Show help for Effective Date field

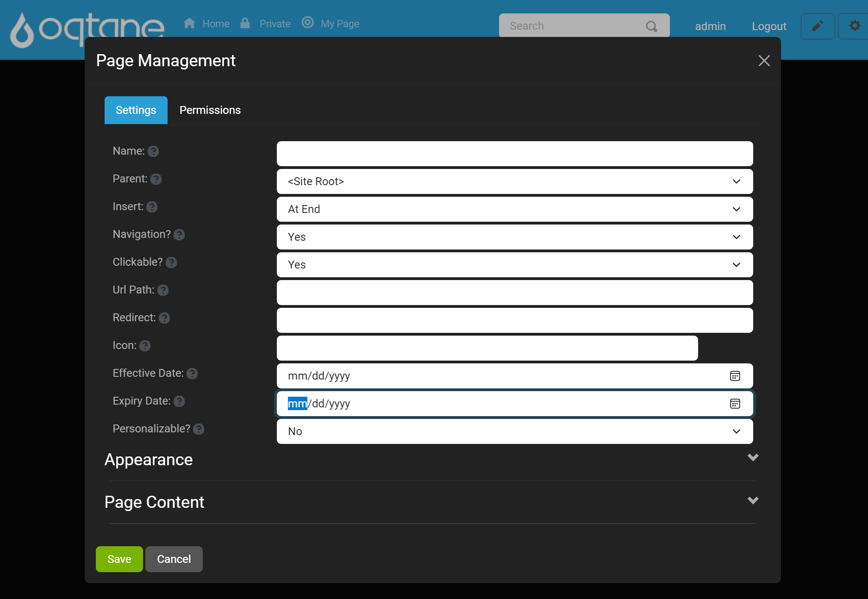[192, 374]
